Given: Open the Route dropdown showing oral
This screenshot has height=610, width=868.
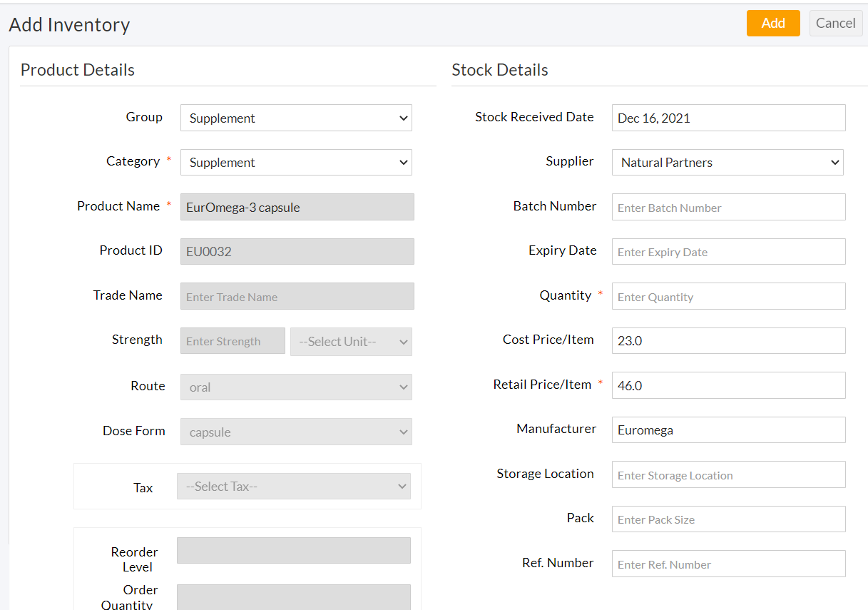Looking at the screenshot, I should 296,386.
